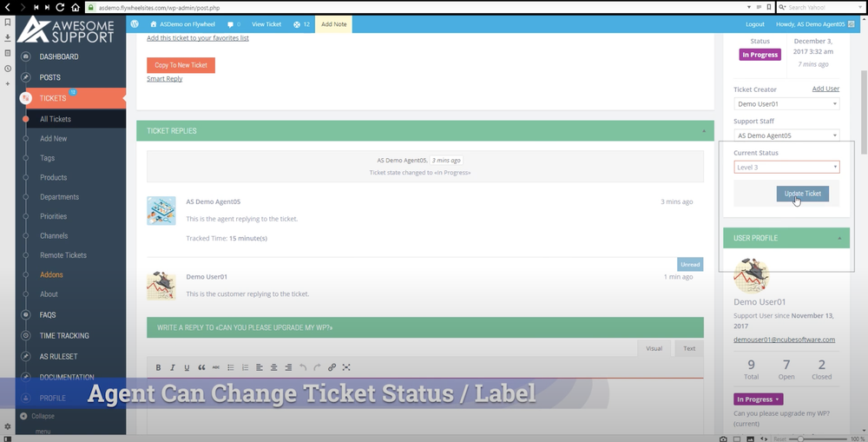Click Copy To New Ticket button
This screenshot has height=442, width=868.
(181, 65)
